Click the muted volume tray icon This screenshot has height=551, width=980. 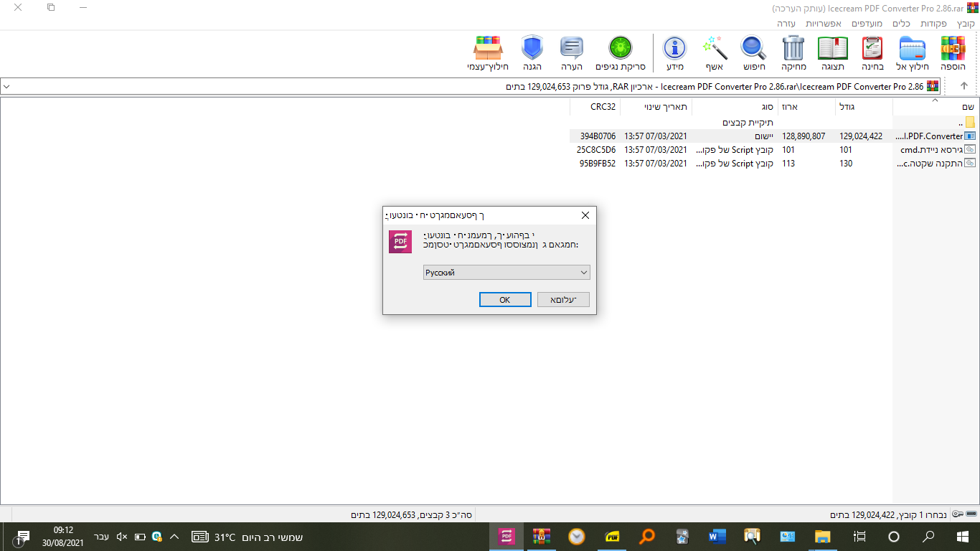(x=121, y=537)
